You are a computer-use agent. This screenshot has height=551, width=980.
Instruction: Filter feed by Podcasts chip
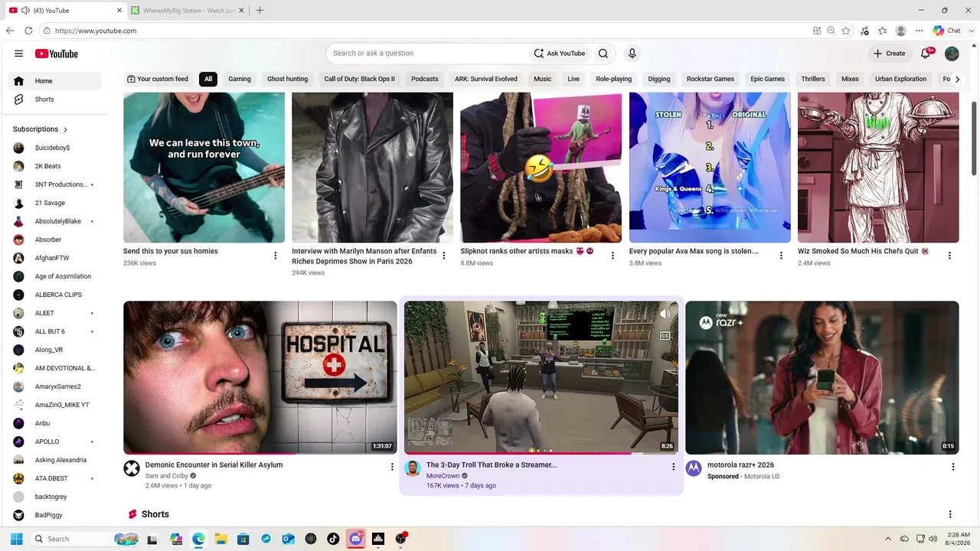pyautogui.click(x=425, y=79)
